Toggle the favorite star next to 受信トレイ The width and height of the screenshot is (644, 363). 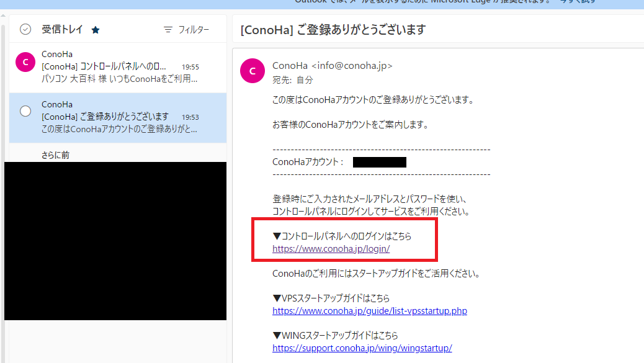click(x=95, y=30)
